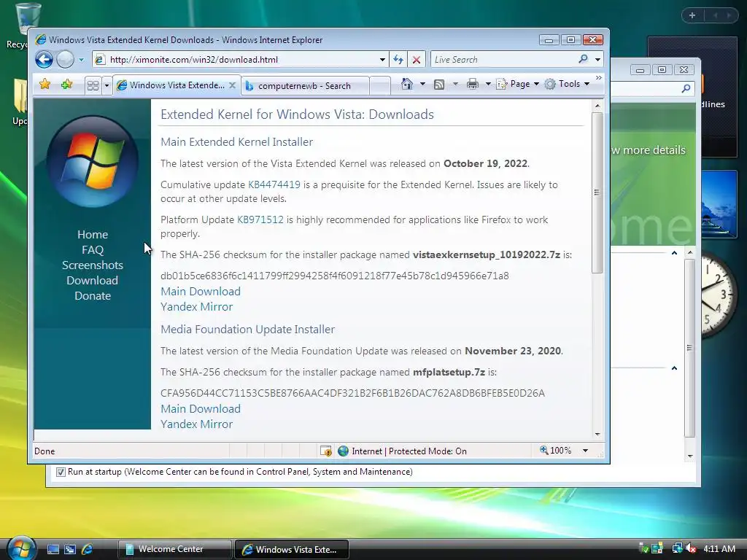Expand the tab list dropdown arrow
This screenshot has height=560, width=747.
(x=107, y=86)
